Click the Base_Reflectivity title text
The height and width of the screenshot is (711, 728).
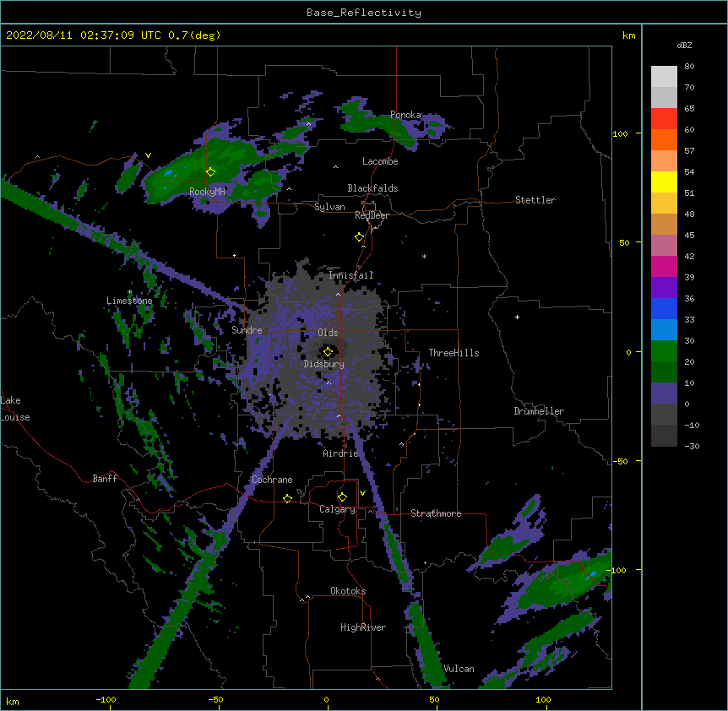pos(364,13)
